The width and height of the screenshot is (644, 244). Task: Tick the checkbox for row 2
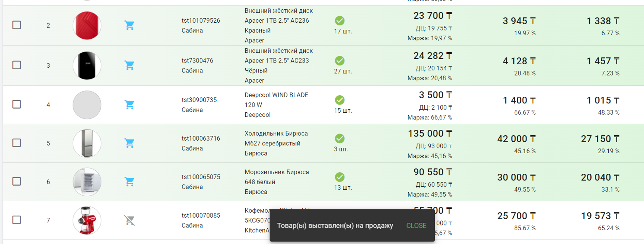pos(17,25)
